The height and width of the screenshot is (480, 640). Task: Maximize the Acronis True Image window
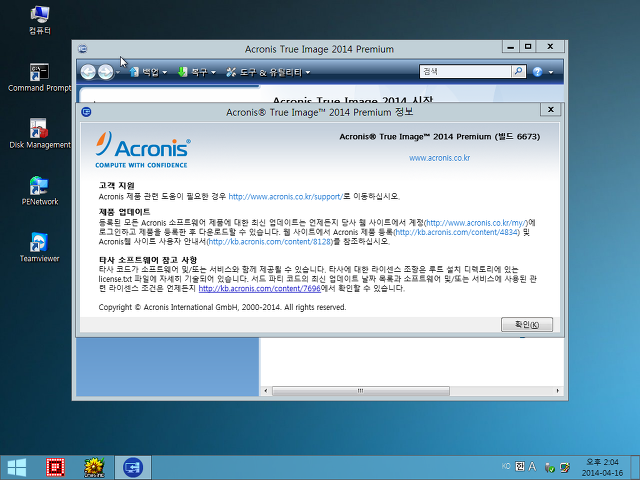click(x=528, y=47)
